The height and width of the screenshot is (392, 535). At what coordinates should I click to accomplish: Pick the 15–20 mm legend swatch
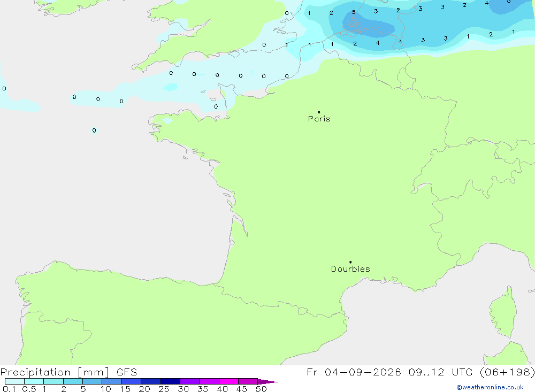131,381
